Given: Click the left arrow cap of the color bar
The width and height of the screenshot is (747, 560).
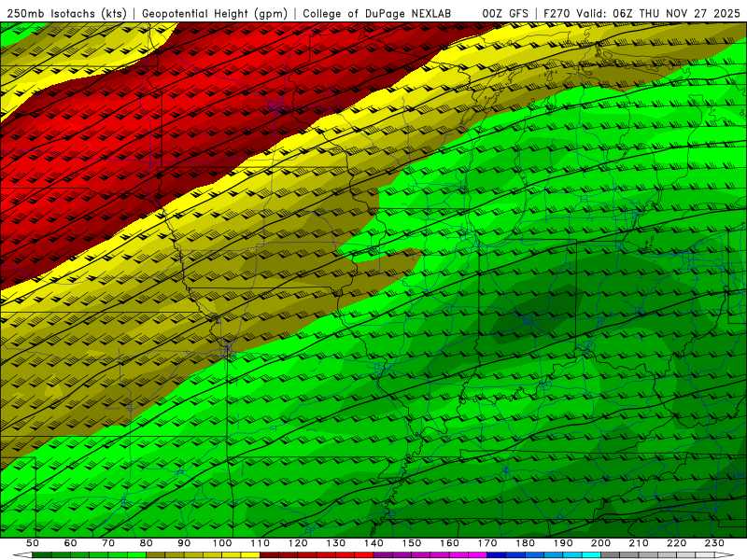Looking at the screenshot, I should 22,555.
